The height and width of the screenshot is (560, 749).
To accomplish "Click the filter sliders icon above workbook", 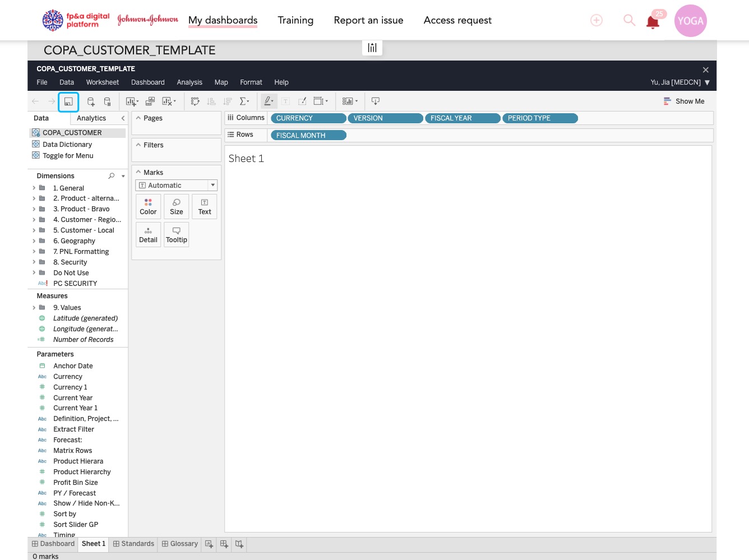I will [x=372, y=48].
